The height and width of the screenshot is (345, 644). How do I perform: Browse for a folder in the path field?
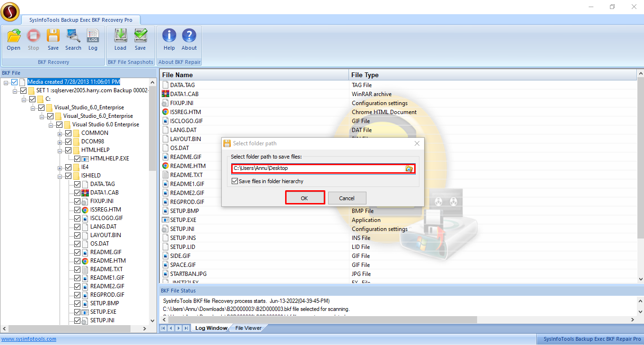[x=409, y=168]
